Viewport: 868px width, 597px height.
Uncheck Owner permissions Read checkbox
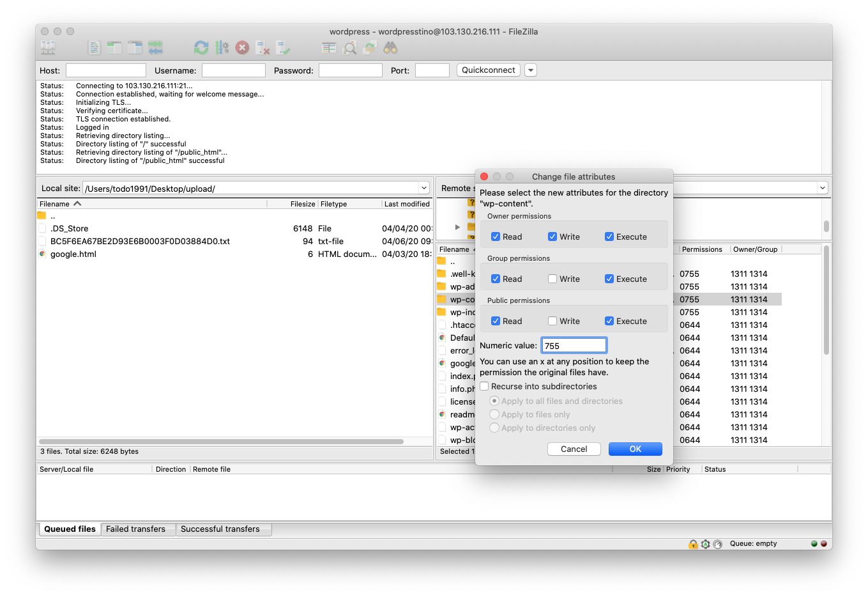(x=495, y=236)
